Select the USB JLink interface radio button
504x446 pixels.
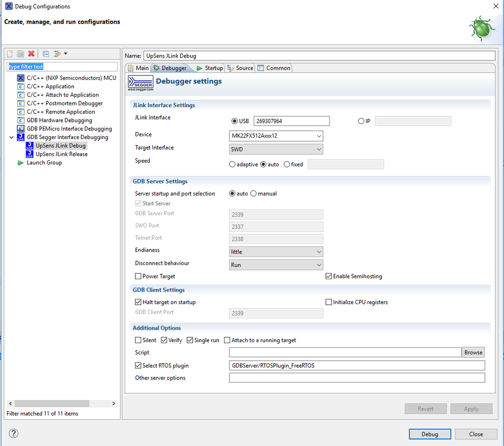[234, 121]
